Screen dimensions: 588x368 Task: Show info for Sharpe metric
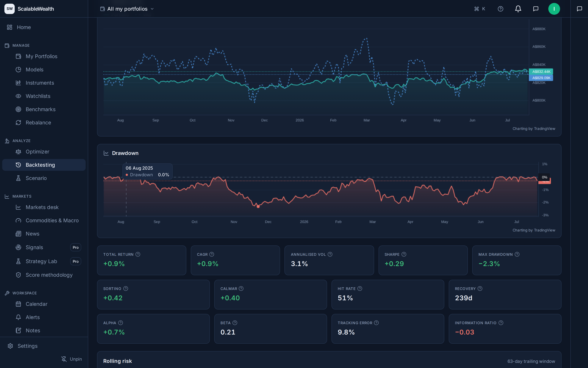tap(404, 254)
